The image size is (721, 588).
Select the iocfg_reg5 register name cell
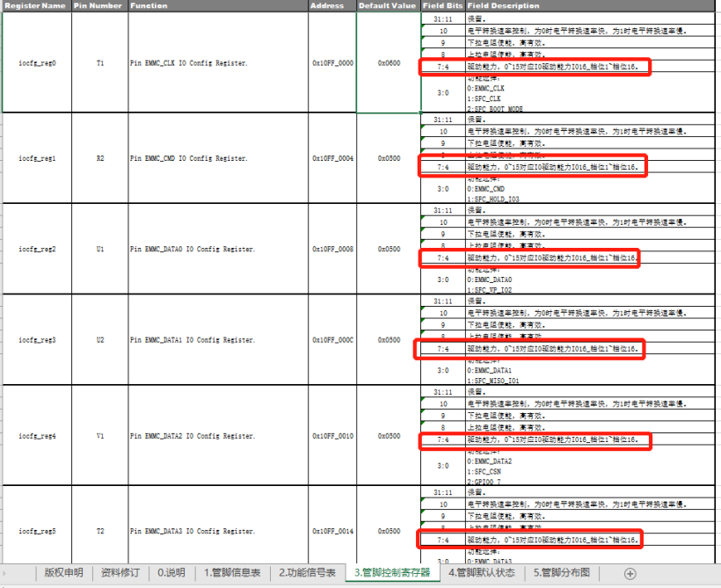37,532
